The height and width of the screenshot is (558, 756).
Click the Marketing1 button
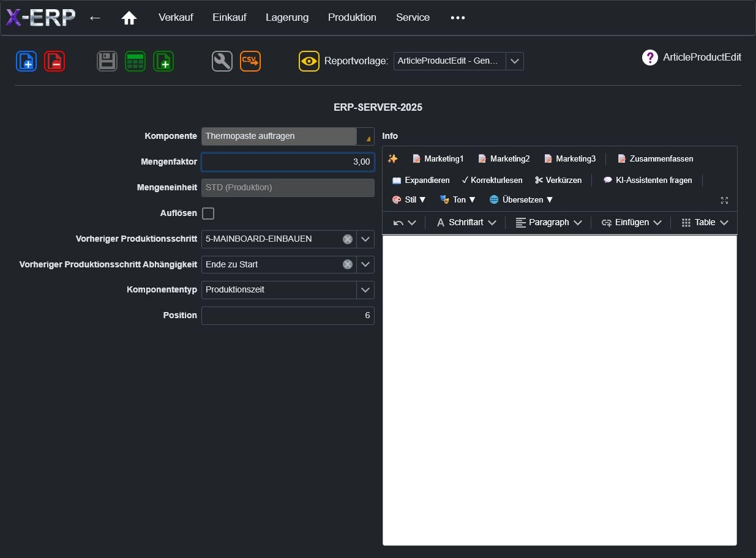click(438, 158)
